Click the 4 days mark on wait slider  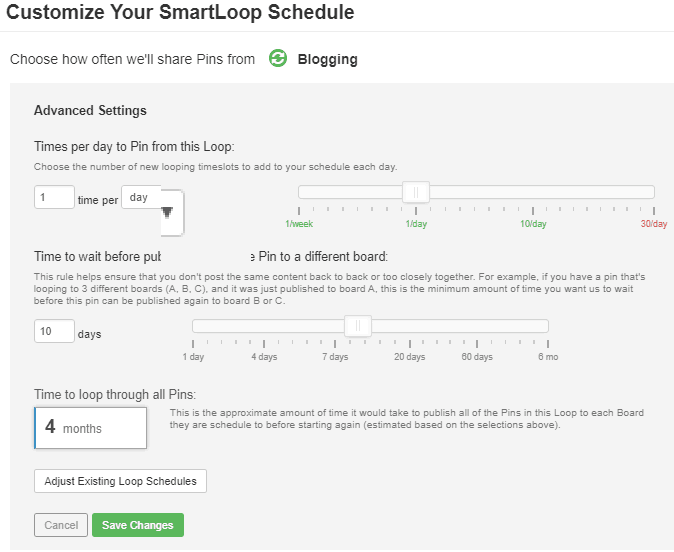click(x=264, y=356)
